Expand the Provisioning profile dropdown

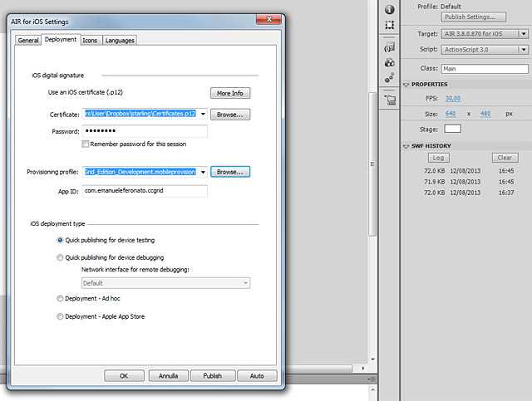[x=202, y=173]
